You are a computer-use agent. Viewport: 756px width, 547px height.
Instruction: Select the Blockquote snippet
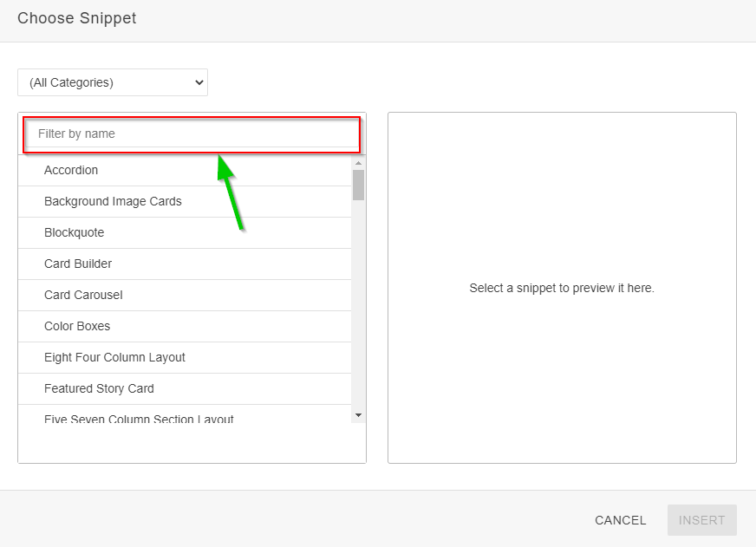[x=74, y=232]
